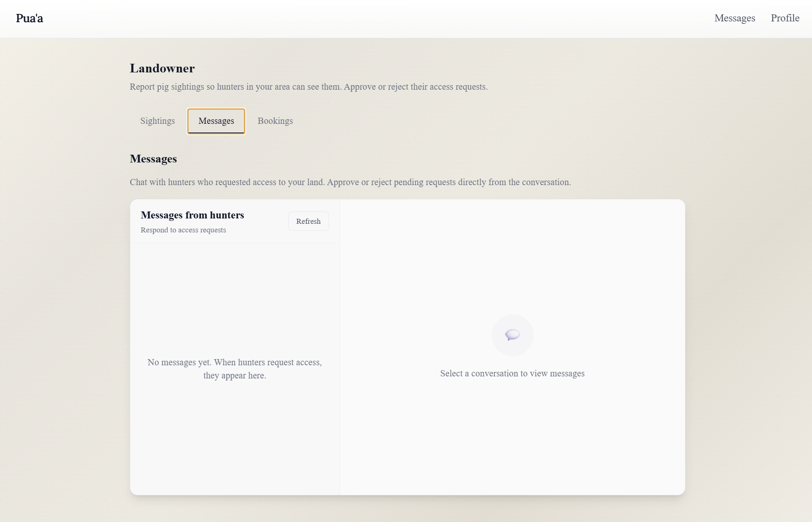Switch to the Bookings tab
Image resolution: width=812 pixels, height=522 pixels.
click(x=275, y=121)
